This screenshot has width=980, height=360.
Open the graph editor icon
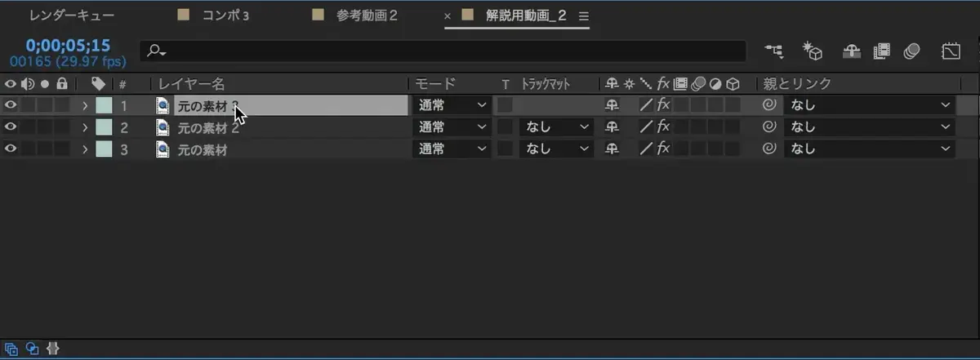tap(951, 51)
